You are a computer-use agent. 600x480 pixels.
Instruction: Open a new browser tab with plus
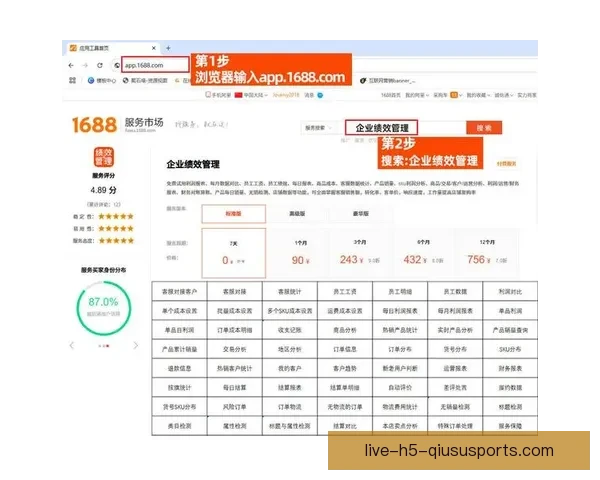(x=168, y=48)
